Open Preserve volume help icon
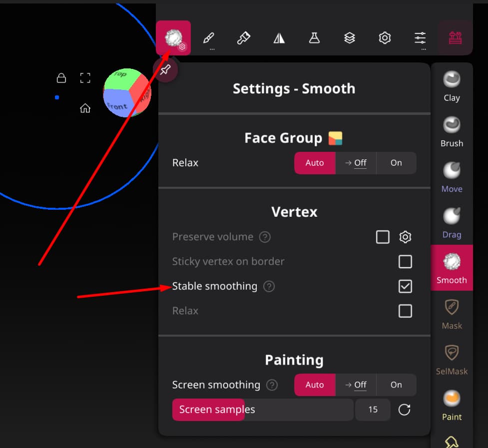The height and width of the screenshot is (448, 488). click(x=265, y=237)
